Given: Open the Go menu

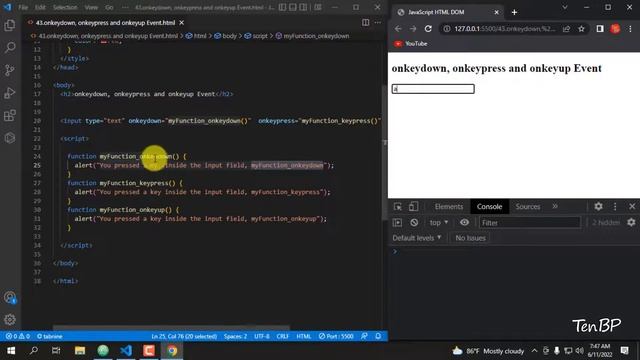Looking at the screenshot, I should pyautogui.click(x=109, y=7).
